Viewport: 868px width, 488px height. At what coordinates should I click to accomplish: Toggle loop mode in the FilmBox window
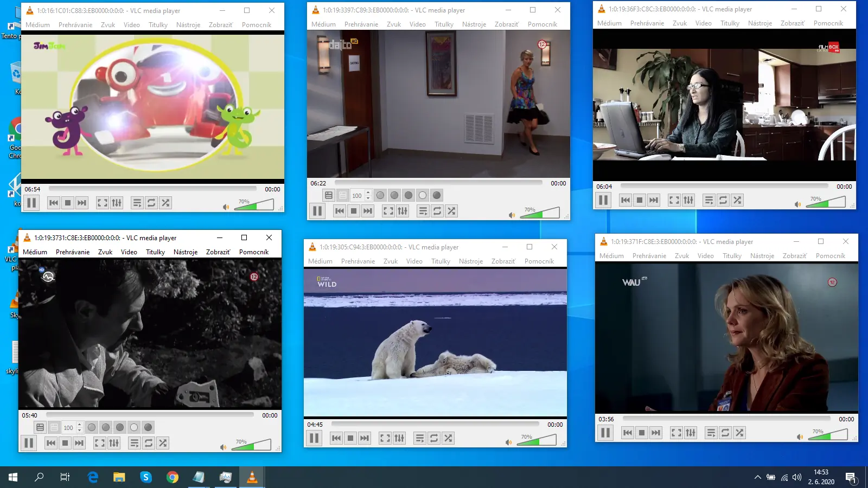pos(723,200)
